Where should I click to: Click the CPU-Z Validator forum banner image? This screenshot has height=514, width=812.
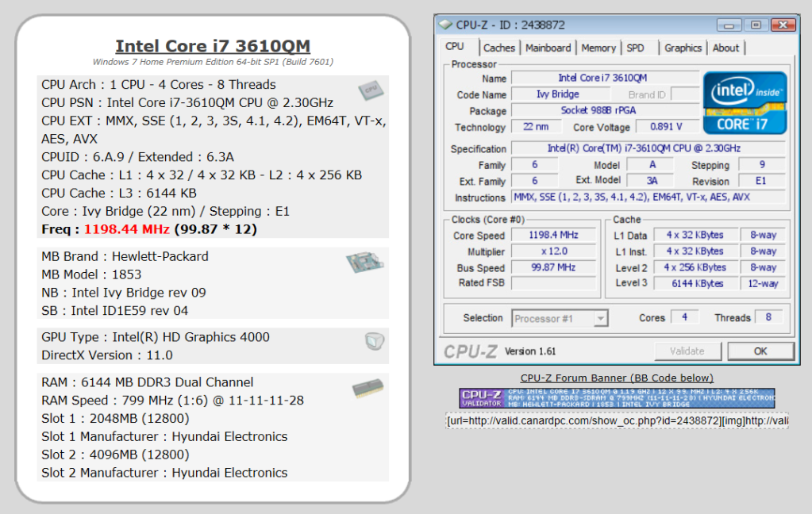point(617,398)
